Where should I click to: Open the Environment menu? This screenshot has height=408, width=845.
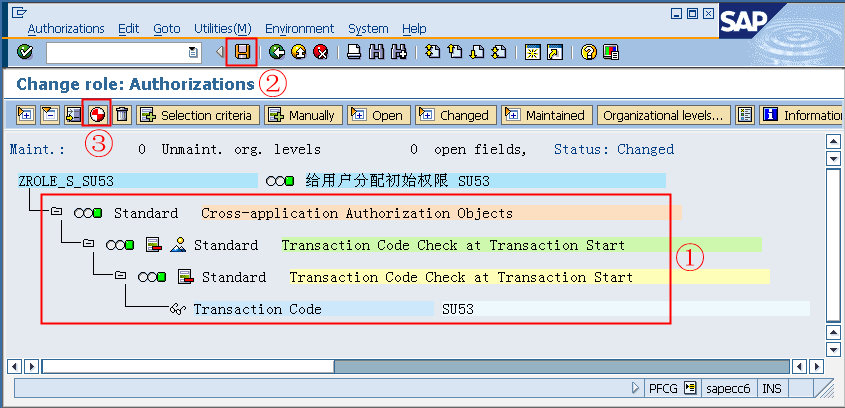(300, 29)
